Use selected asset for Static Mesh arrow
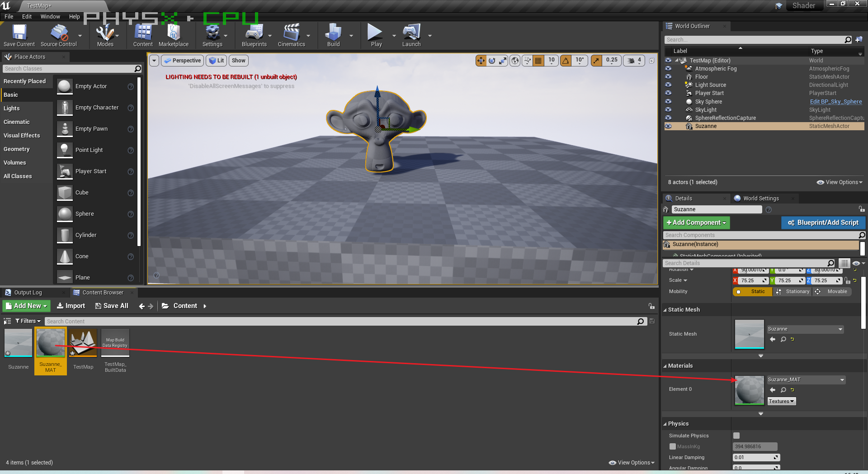The width and height of the screenshot is (868, 474). point(773,339)
